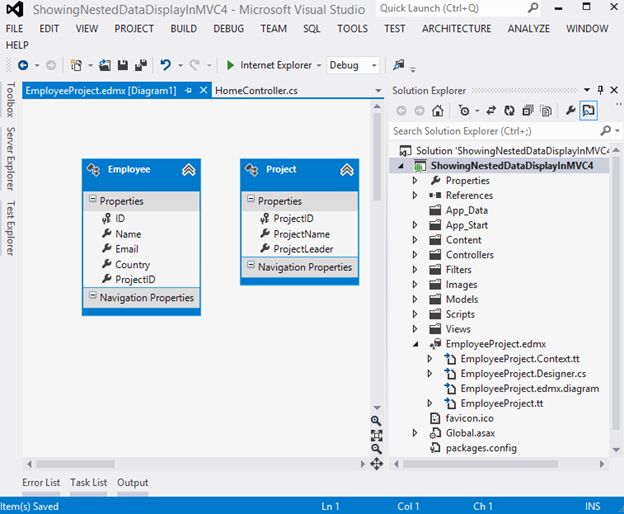Start debugging with the green play icon
Image resolution: width=624 pixels, height=514 pixels.
230,65
